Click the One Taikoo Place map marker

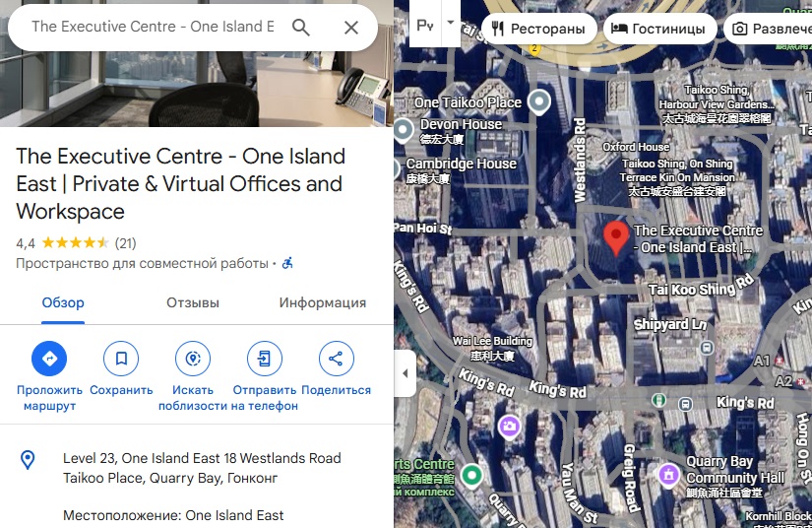(539, 102)
